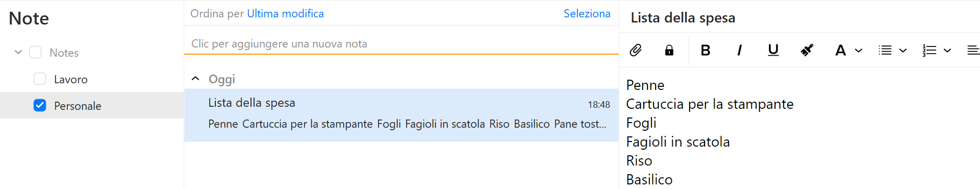Toggle italic formatting
Screen dimensions: 980x189
(x=739, y=50)
